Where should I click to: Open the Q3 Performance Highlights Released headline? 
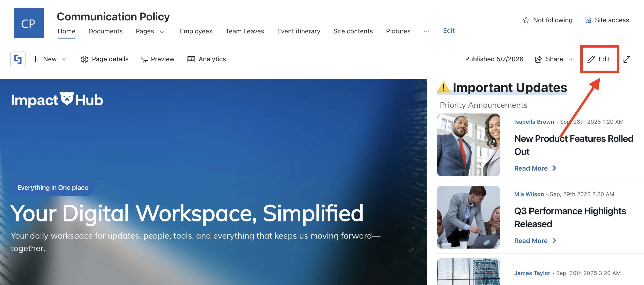click(x=570, y=217)
